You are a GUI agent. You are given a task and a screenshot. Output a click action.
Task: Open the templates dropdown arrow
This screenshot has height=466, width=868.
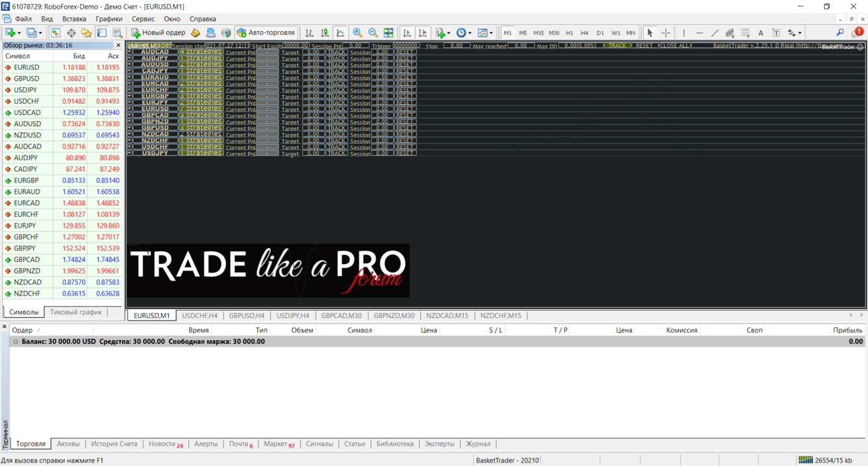point(491,32)
